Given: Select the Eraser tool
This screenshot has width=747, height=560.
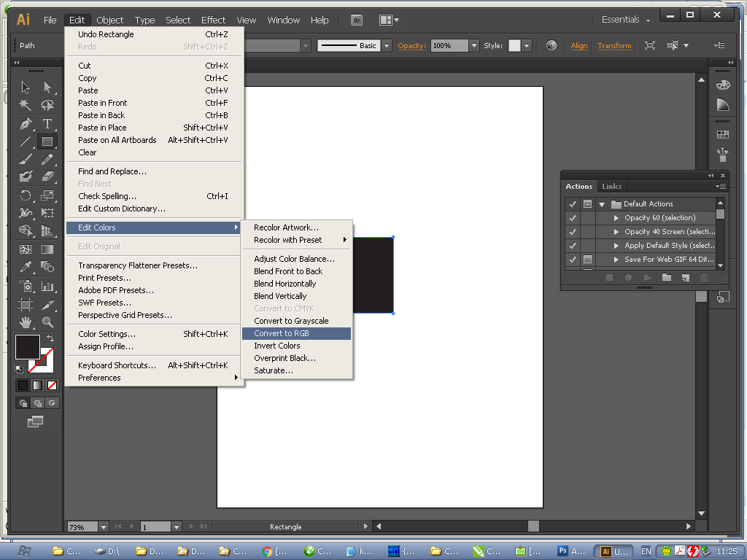Looking at the screenshot, I should click(47, 176).
